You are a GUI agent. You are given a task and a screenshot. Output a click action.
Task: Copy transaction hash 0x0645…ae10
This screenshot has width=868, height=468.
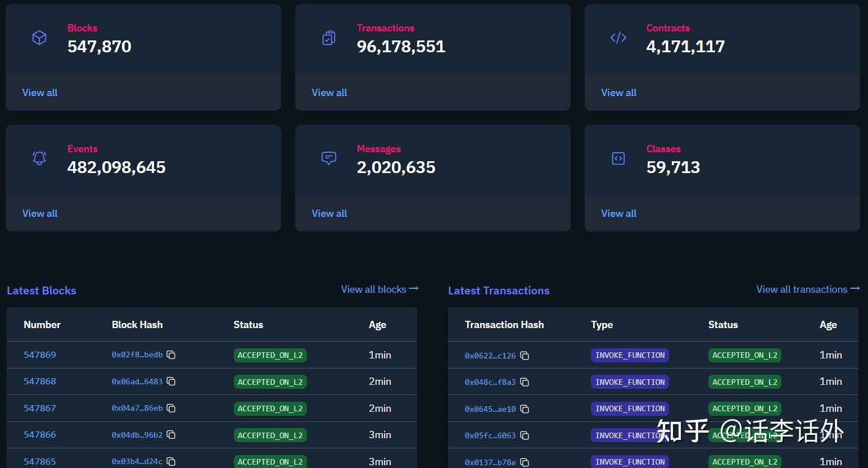tap(525, 409)
